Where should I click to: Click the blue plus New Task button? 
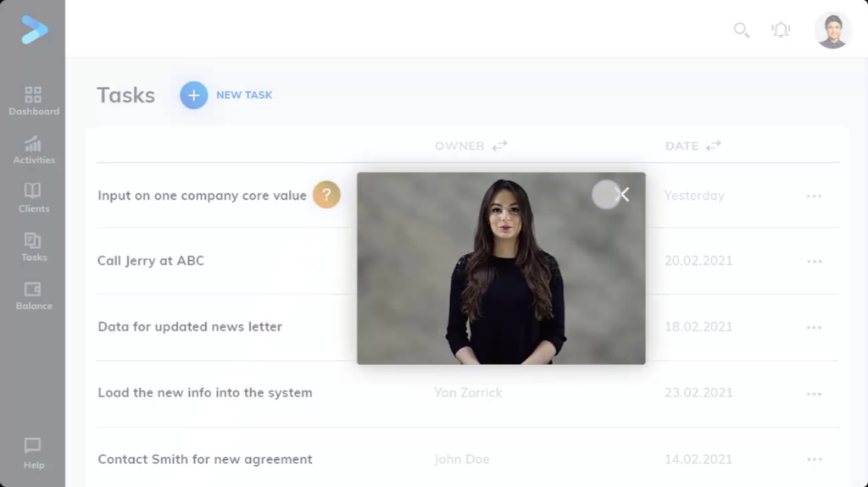(x=194, y=95)
